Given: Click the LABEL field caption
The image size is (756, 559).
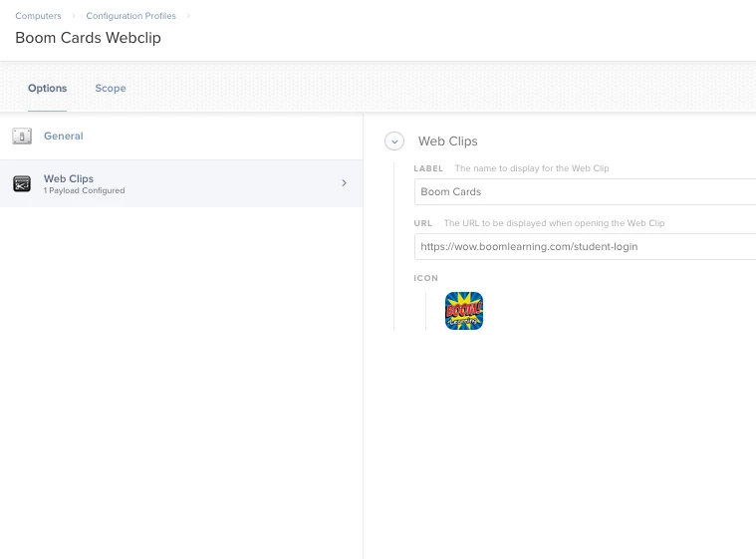Looking at the screenshot, I should pos(428,168).
